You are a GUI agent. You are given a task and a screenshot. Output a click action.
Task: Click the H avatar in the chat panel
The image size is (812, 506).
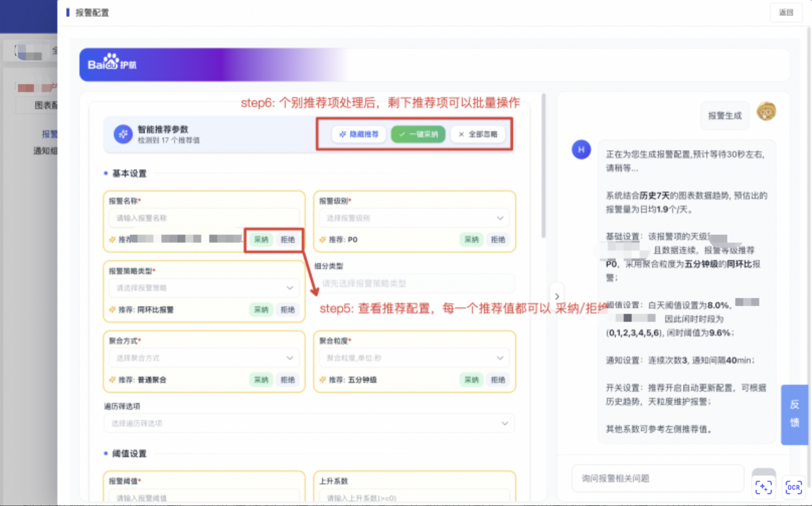tap(581, 149)
